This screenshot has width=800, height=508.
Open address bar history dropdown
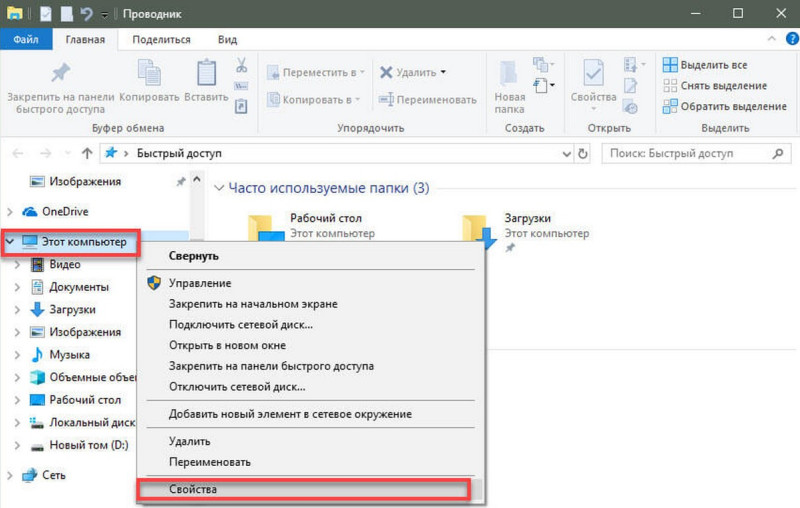click(566, 154)
